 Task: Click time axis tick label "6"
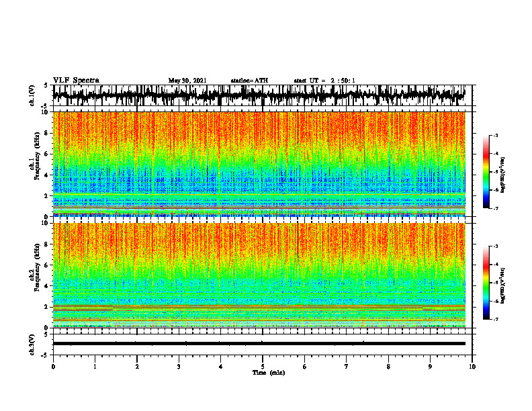(x=305, y=367)
